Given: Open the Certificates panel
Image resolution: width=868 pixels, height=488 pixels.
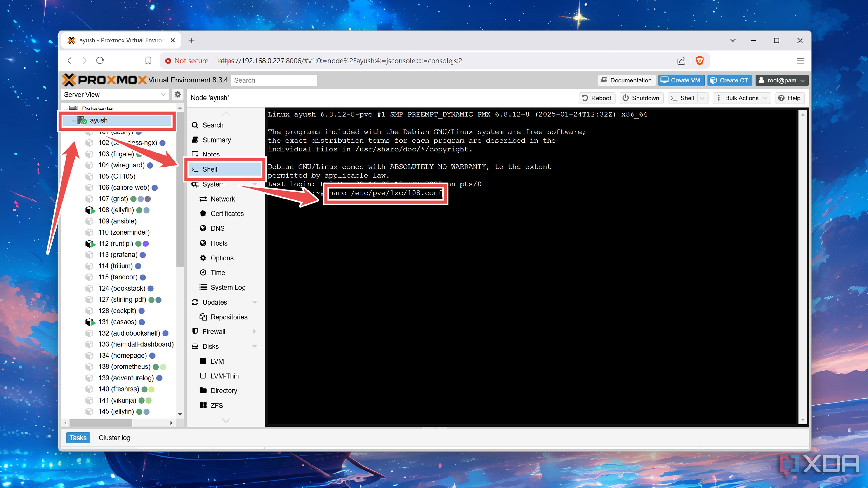Looking at the screenshot, I should coord(227,213).
